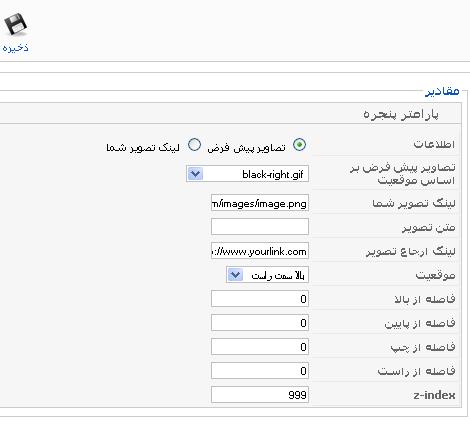Click the فاصله از راست input field
Image resolution: width=470 pixels, height=426 pixels.
point(260,371)
